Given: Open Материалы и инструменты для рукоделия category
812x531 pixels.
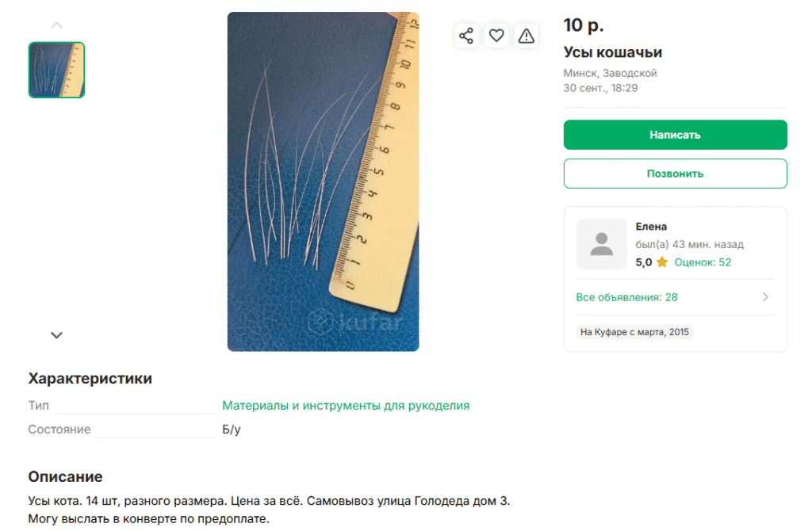Looking at the screenshot, I should pyautogui.click(x=346, y=405).
